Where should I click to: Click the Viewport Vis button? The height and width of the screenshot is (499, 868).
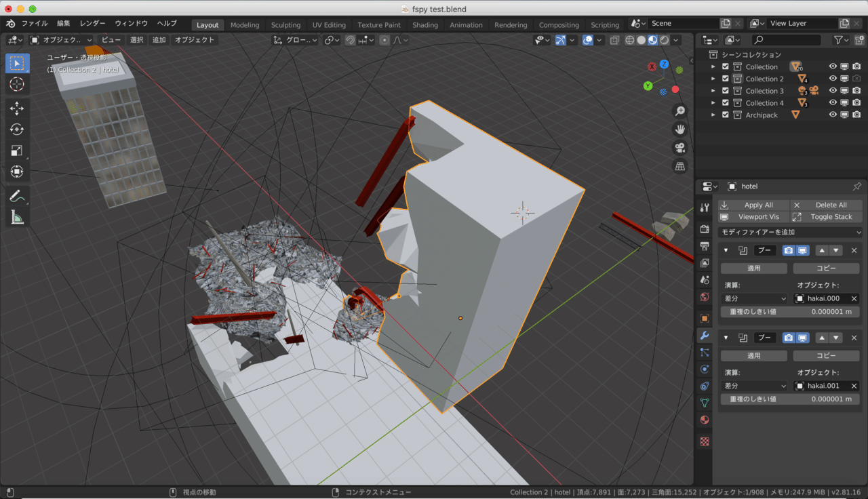pos(754,217)
